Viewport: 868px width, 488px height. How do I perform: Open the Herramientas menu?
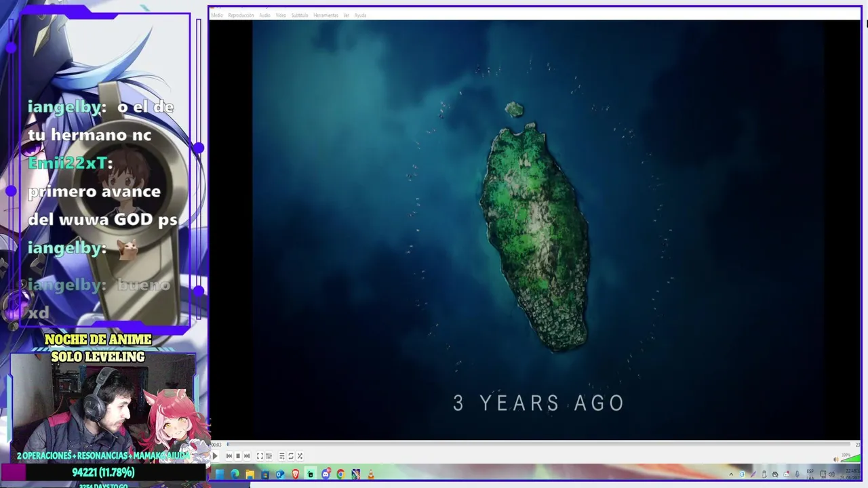click(x=325, y=15)
